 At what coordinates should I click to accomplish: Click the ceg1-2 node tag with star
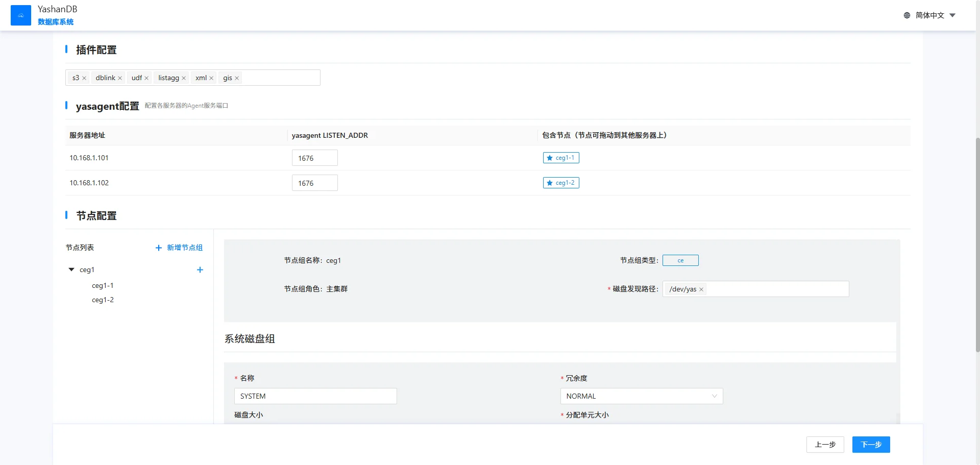coord(561,183)
